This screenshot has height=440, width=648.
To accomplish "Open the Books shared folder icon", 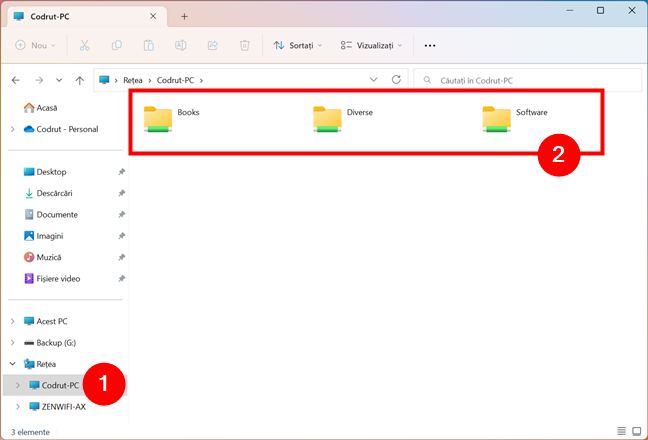I will 158,119.
